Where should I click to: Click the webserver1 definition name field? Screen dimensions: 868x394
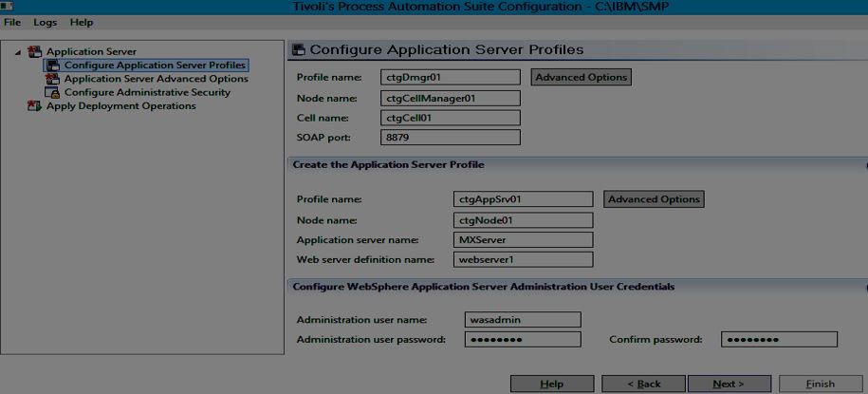[523, 259]
